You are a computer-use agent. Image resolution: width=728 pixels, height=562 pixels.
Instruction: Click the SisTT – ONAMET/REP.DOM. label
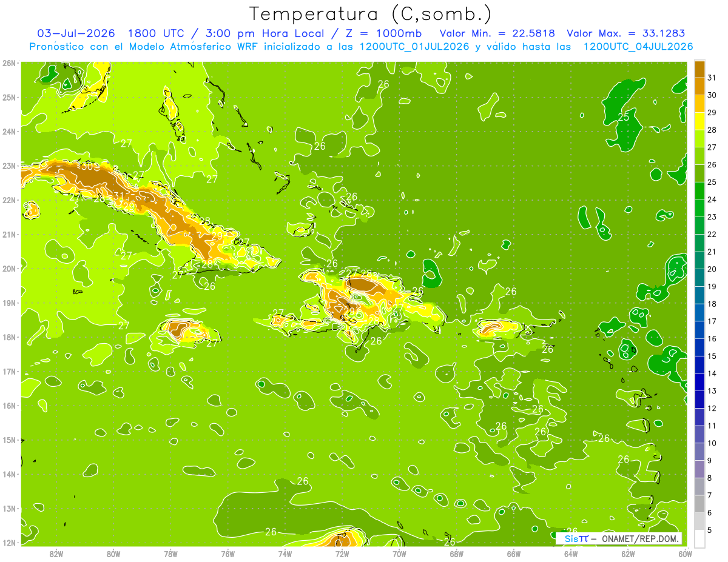coord(619,538)
